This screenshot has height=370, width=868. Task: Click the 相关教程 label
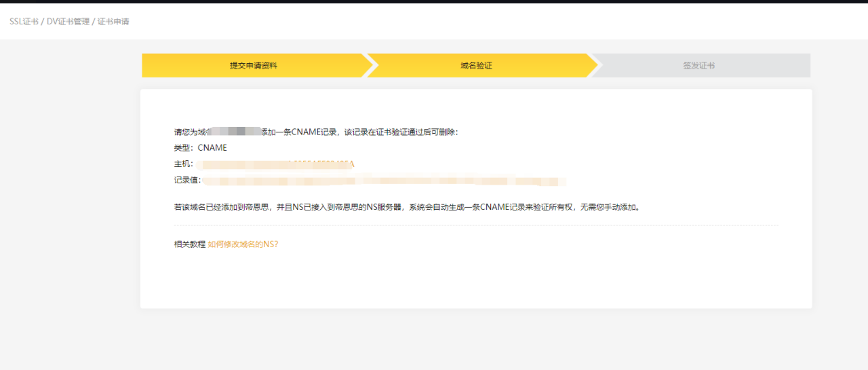(x=189, y=244)
